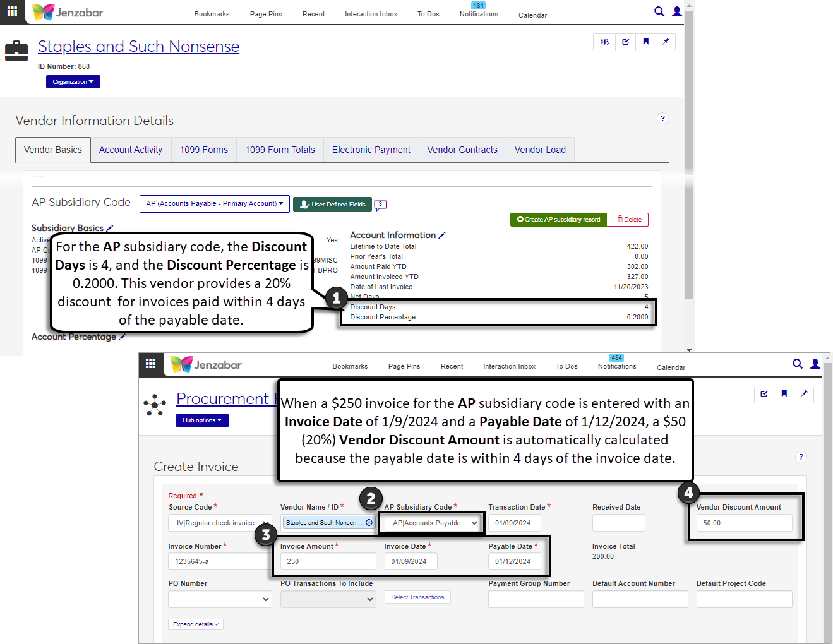Open Page Pins on the vendor page
Viewport: 833px width, 644px height.
(266, 14)
